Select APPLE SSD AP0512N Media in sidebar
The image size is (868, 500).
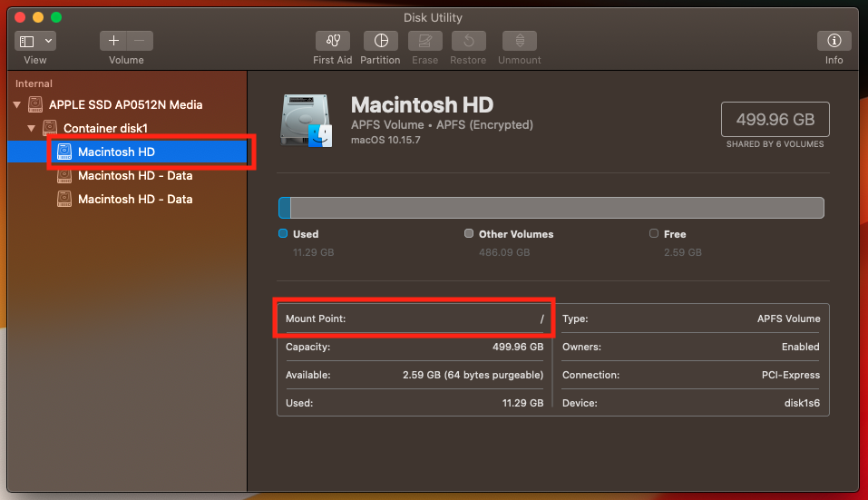click(127, 104)
